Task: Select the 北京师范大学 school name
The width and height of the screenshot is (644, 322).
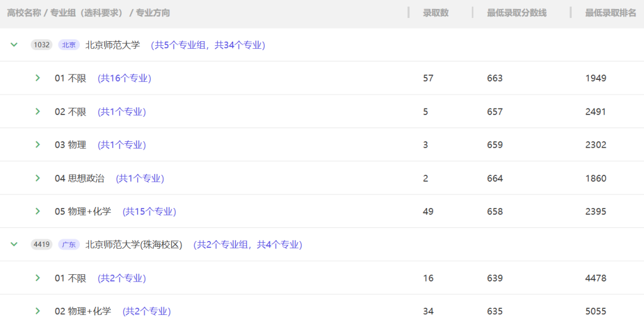Action: point(113,45)
